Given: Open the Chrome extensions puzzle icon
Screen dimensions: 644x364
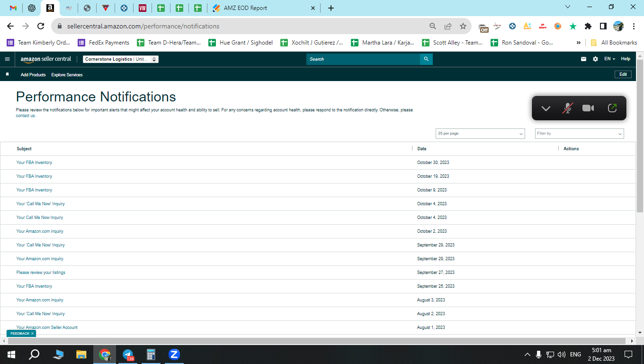Looking at the screenshot, I should tap(588, 26).
